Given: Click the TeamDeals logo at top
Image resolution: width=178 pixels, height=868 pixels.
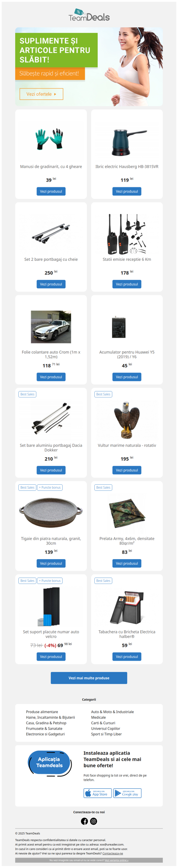Looking at the screenshot, I should [89, 15].
